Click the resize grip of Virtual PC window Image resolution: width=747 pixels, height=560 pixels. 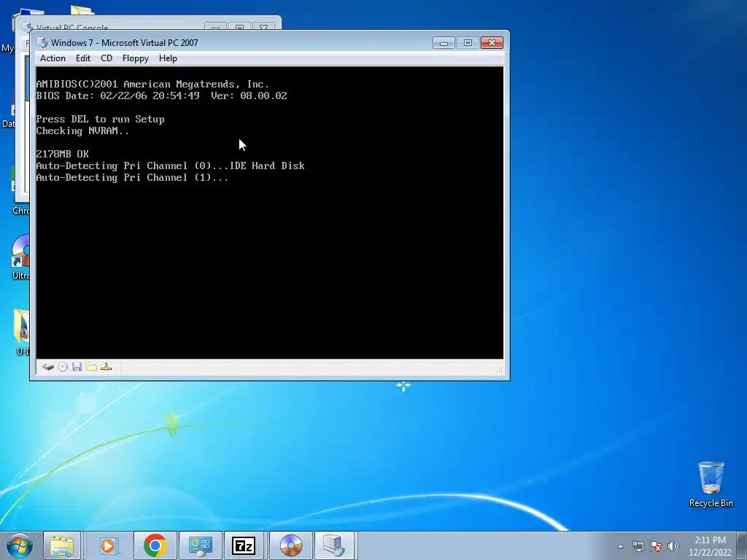click(500, 369)
